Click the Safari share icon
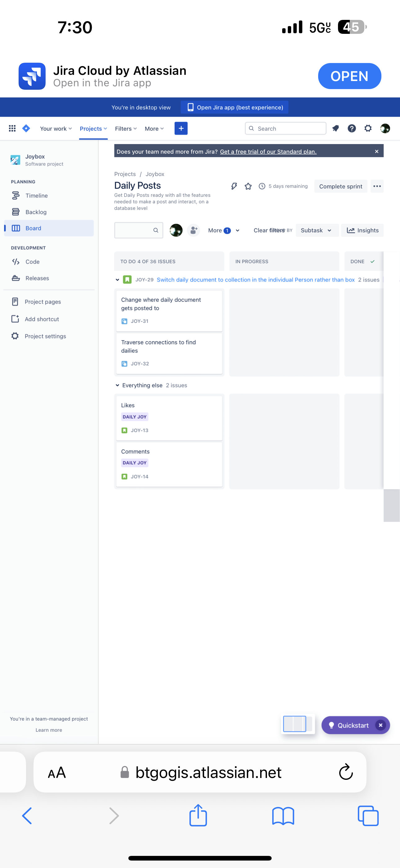This screenshot has width=400, height=868. tap(198, 815)
